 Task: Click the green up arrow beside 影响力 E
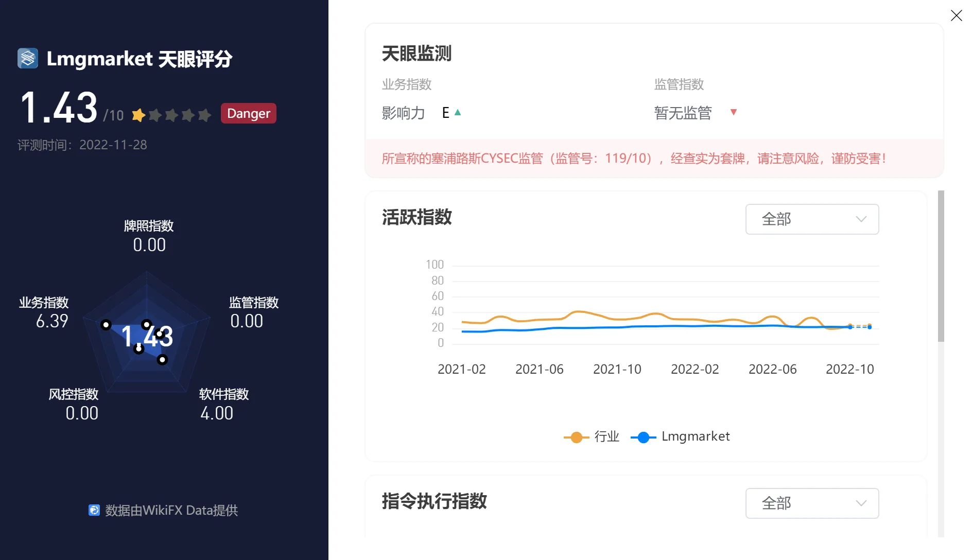pos(458,112)
